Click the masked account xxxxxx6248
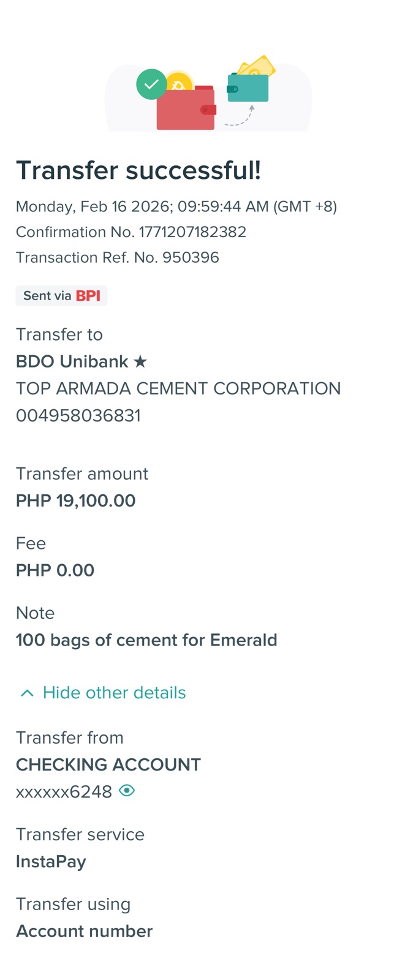 coord(64,792)
